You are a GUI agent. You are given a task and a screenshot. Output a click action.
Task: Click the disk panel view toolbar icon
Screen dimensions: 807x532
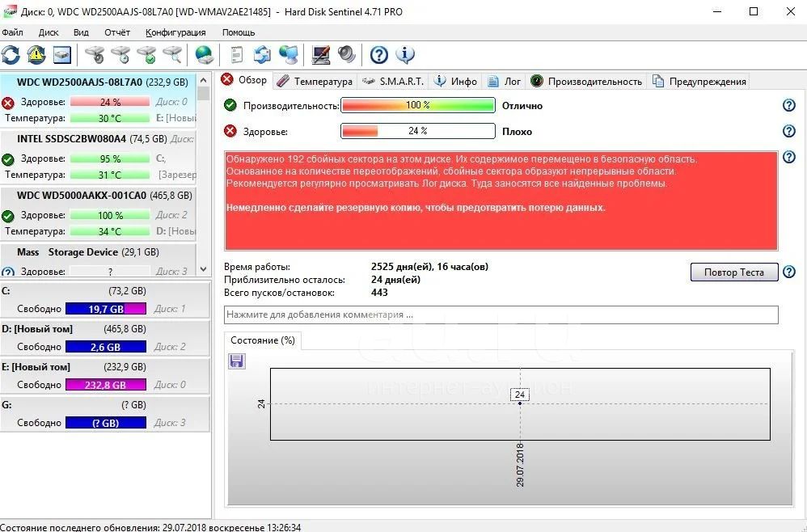pos(61,54)
